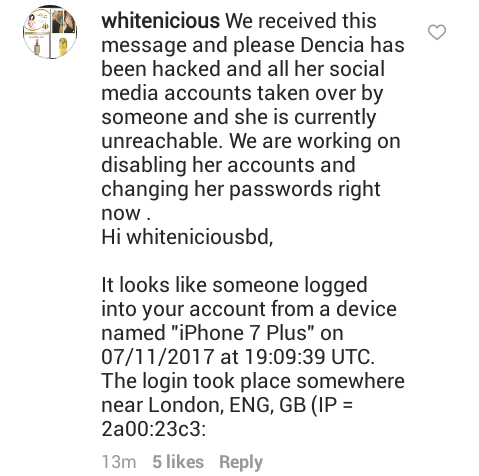Open the whitenicious profile picture

(x=50, y=32)
